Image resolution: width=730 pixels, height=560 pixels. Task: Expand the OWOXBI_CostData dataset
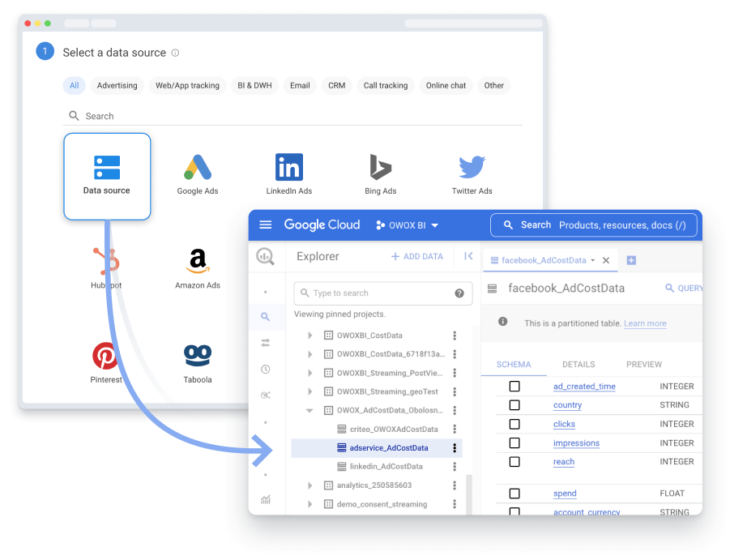pyautogui.click(x=310, y=336)
